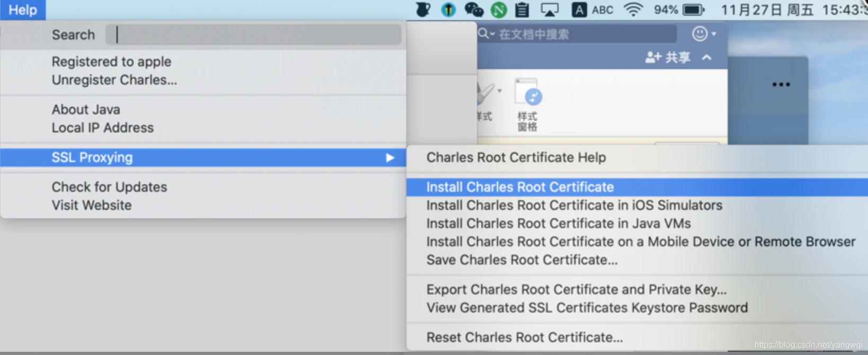Click the Charles jug icon in menu bar
Screen dimensions: 868x355
pyautogui.click(x=423, y=10)
